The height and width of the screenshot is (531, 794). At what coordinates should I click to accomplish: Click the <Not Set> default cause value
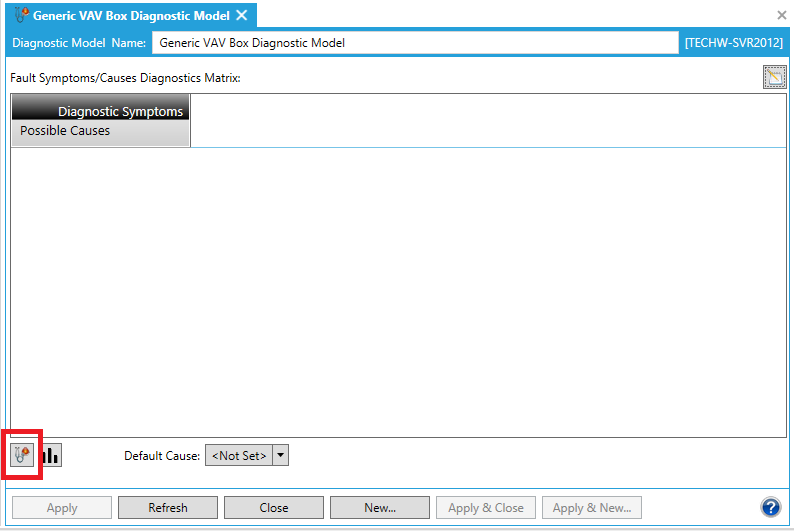pyautogui.click(x=239, y=455)
